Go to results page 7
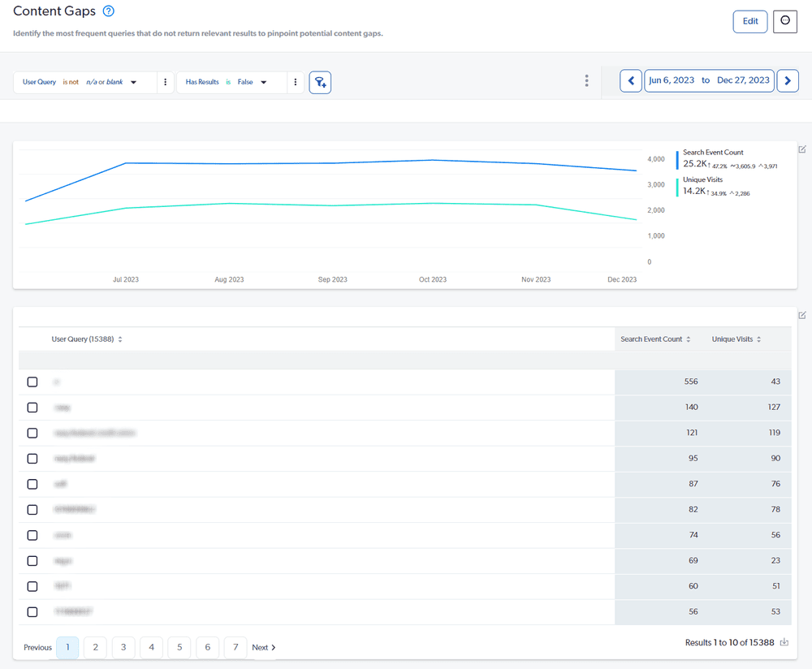The height and width of the screenshot is (669, 812). [x=235, y=647]
